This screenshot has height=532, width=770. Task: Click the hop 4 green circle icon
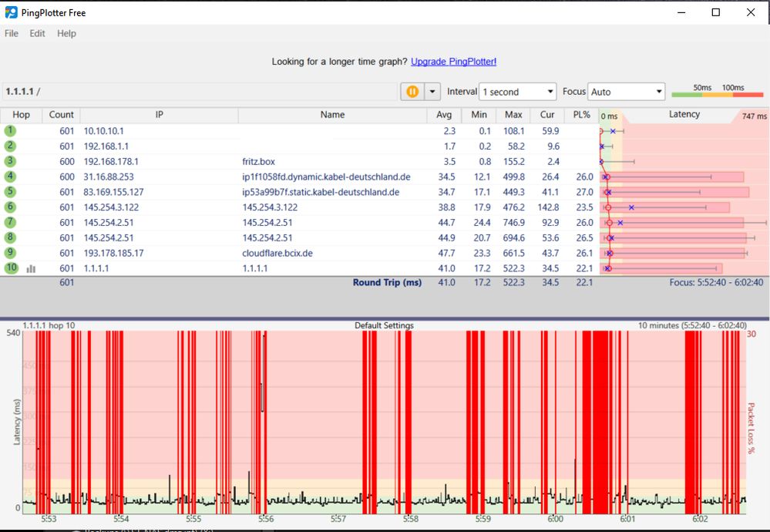(10, 177)
